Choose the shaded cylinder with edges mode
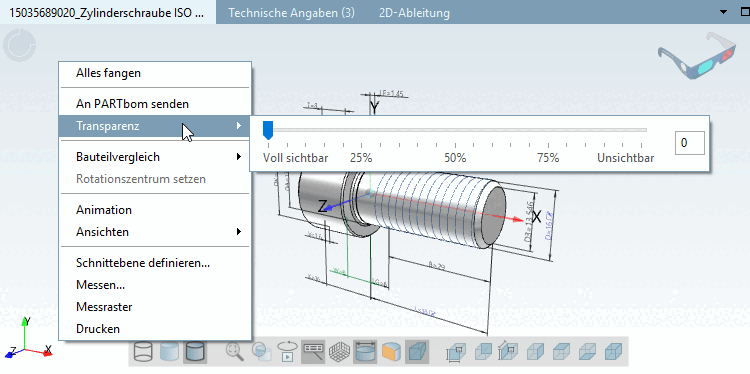Viewport: 750px width, 374px height. point(195,352)
